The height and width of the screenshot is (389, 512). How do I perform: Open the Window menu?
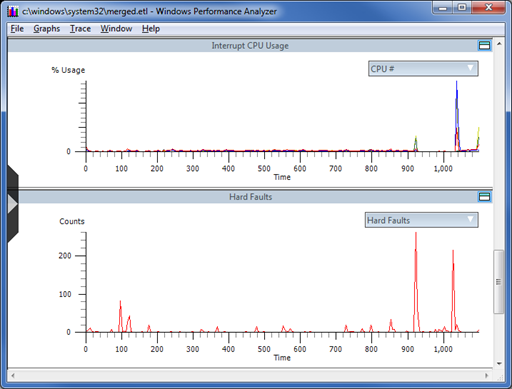116,29
